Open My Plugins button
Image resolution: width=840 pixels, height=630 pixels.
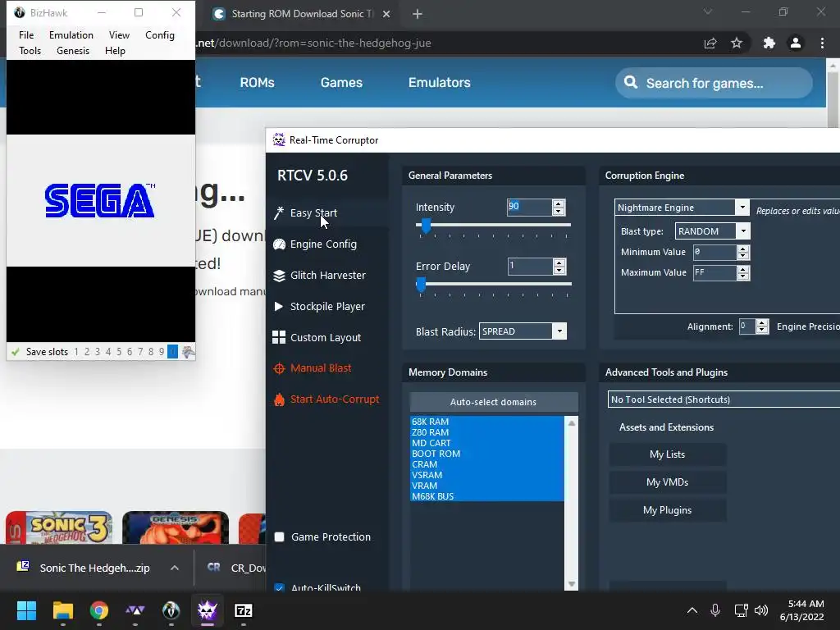pos(668,510)
